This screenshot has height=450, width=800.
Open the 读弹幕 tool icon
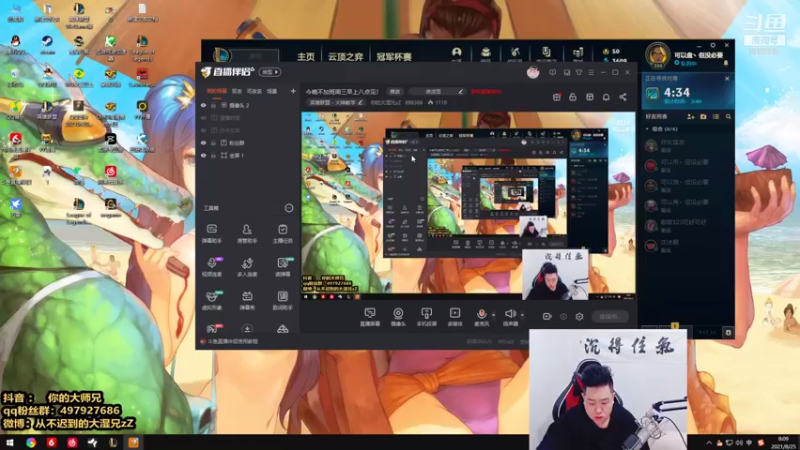282,266
